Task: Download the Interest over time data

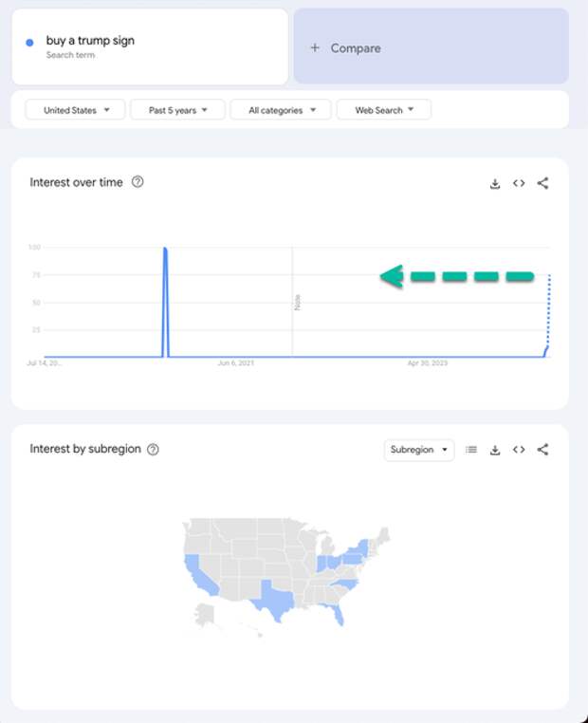Action: pos(495,183)
